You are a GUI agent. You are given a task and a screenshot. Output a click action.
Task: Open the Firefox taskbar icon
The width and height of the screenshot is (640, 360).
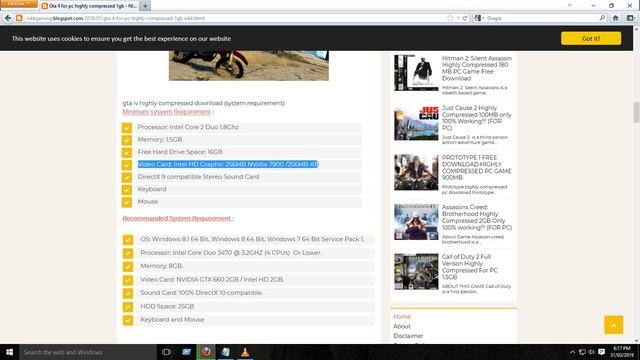(206, 352)
